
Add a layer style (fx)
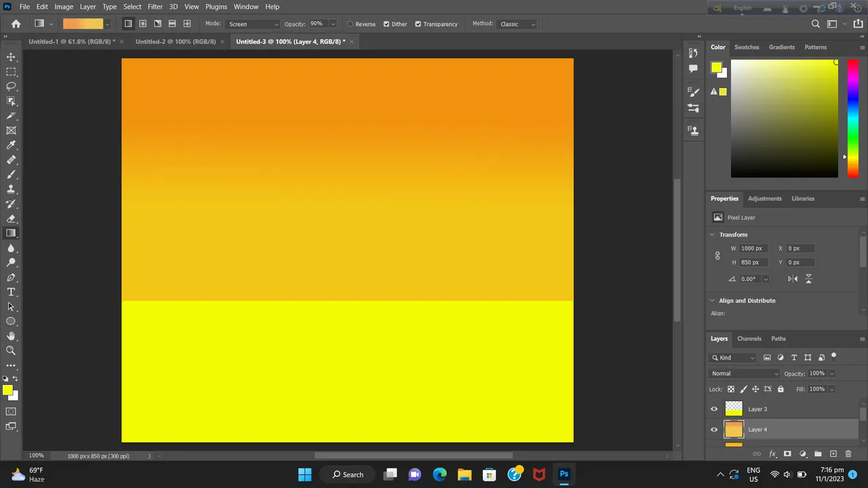(x=772, y=454)
